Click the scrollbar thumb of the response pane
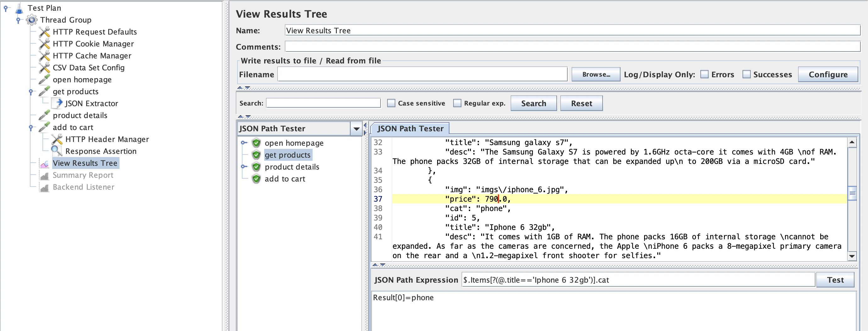 852,193
